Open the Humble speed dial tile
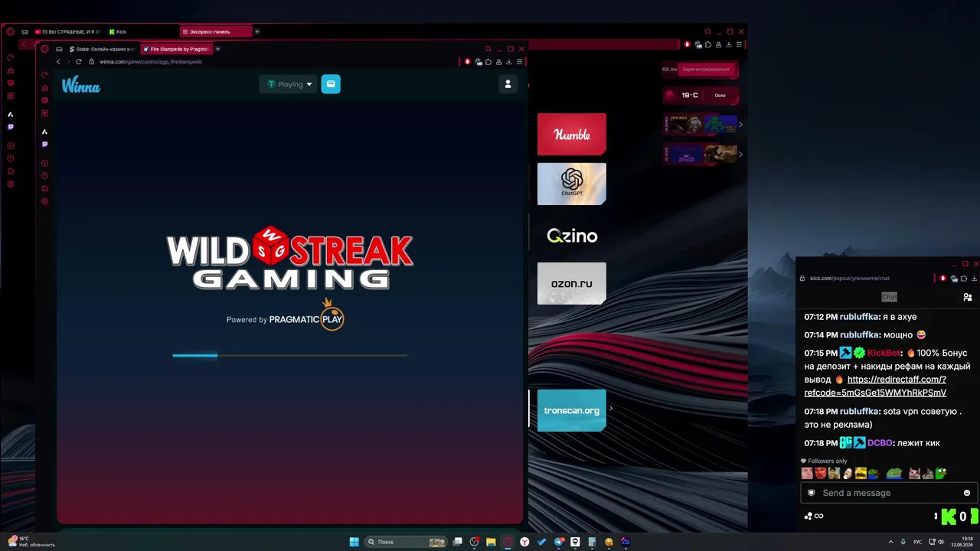Screen dimensions: 980x551 click(572, 135)
